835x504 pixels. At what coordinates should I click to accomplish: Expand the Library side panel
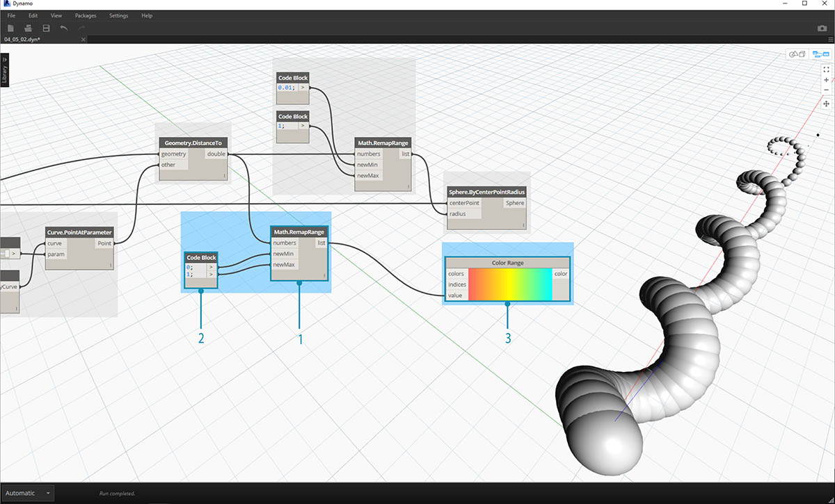click(4, 70)
